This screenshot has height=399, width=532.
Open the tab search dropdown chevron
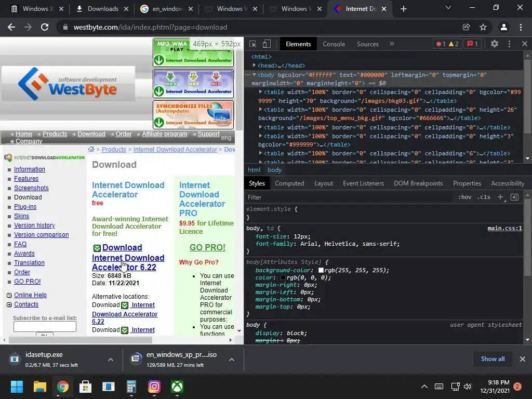448,7
